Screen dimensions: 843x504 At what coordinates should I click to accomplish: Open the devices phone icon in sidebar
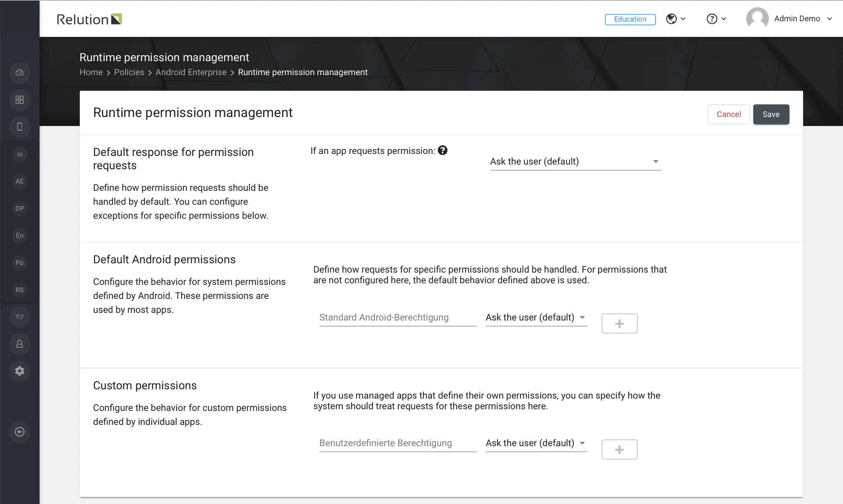20,127
